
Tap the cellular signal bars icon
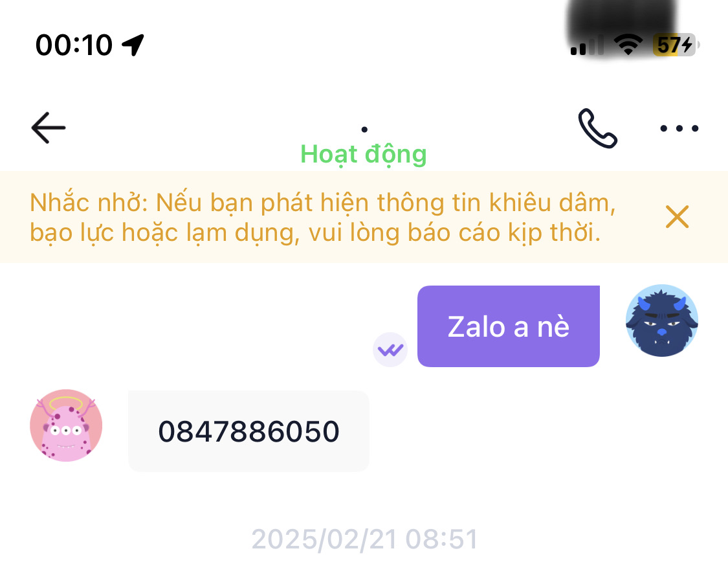click(587, 45)
